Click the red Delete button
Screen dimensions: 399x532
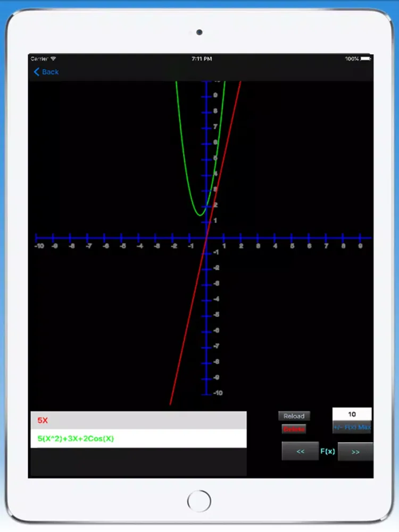[x=294, y=429]
